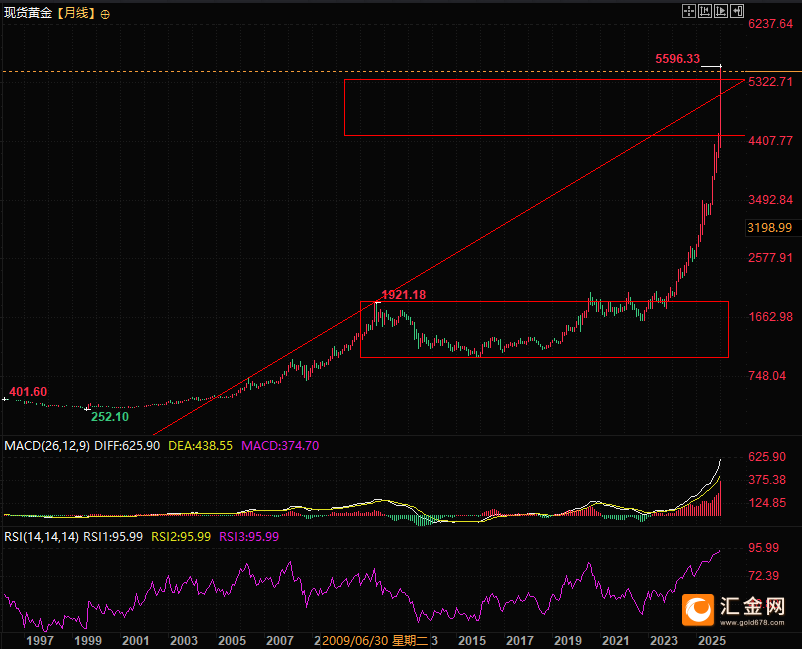
Task: Click the 5322.71 price axis value
Action: pyautogui.click(x=770, y=82)
